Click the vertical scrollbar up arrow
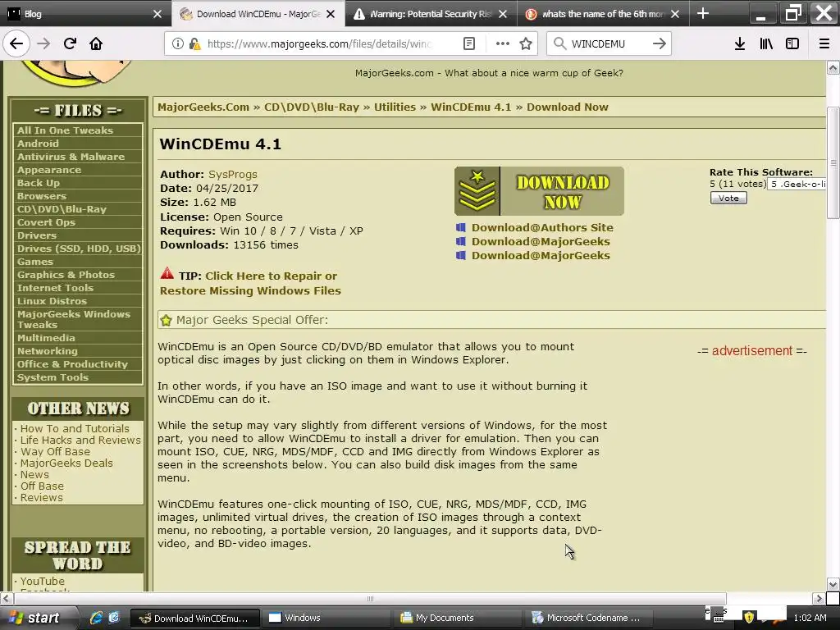 pyautogui.click(x=833, y=67)
